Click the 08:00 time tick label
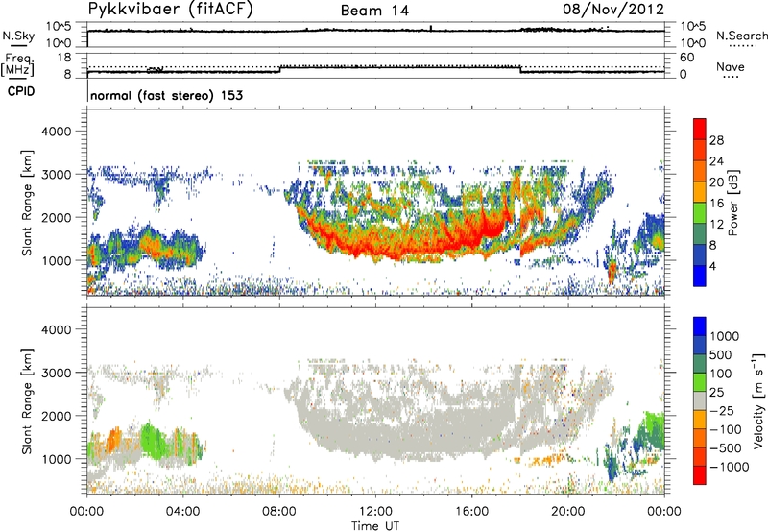This screenshot has width=768, height=532. [x=279, y=512]
